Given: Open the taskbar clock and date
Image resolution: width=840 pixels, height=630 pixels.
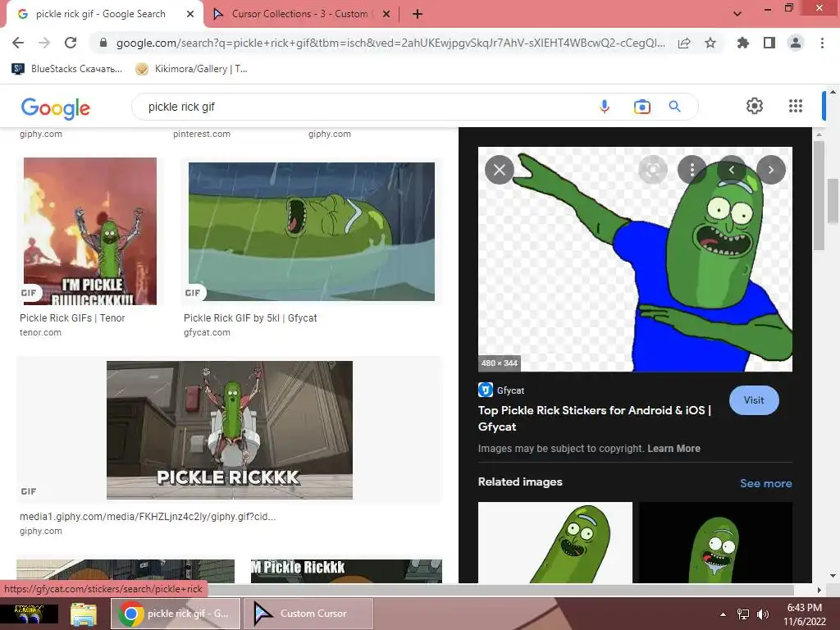Looking at the screenshot, I should coord(805,614).
